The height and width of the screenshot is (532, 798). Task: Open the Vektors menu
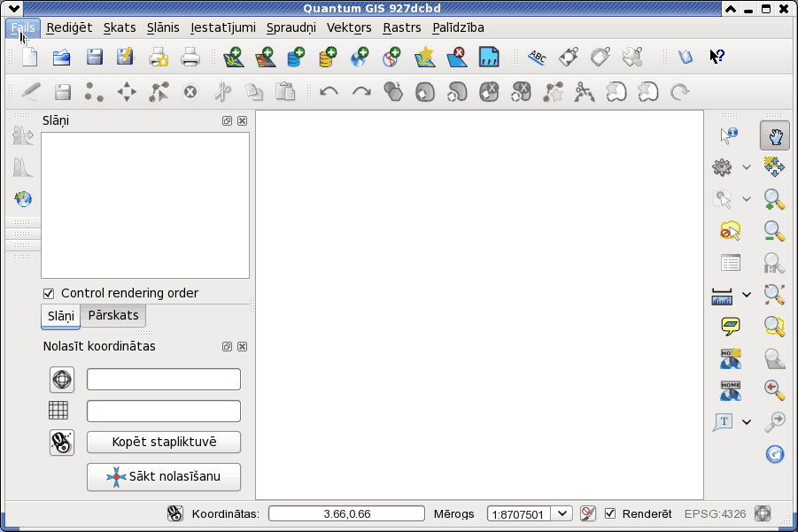click(349, 27)
